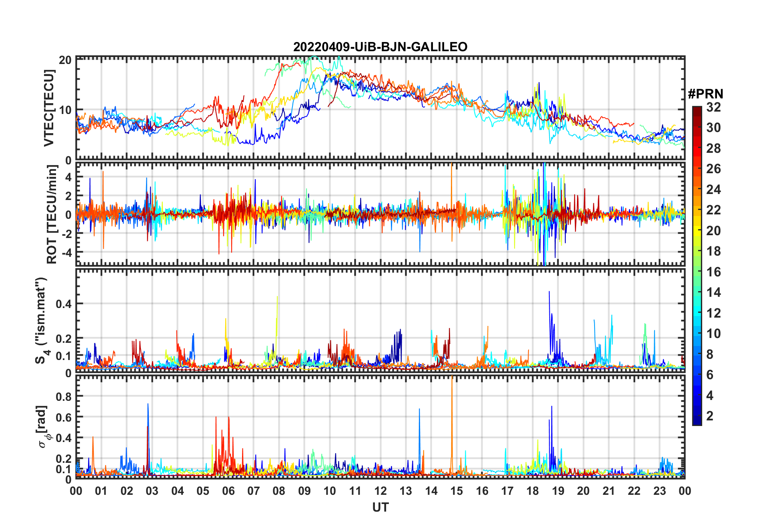The image size is (761, 532).
Task: Click hour label 23 on the UT axis
Action: tap(660, 491)
